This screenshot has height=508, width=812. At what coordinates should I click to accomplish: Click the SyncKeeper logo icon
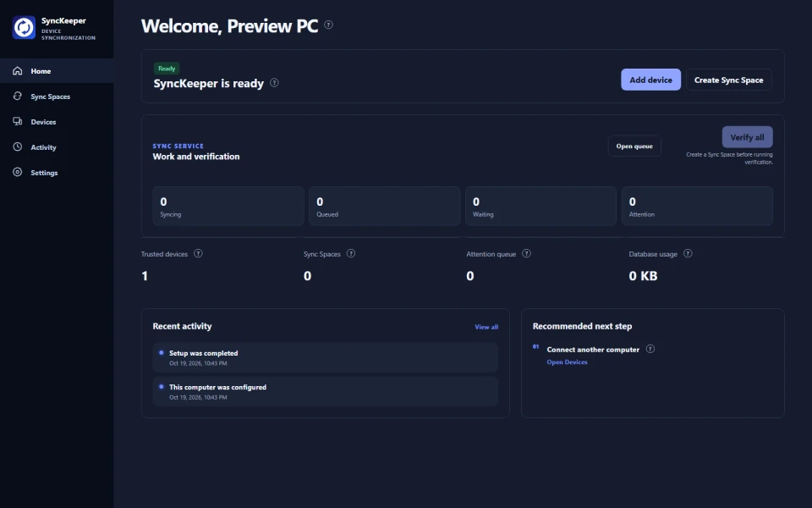tap(24, 27)
